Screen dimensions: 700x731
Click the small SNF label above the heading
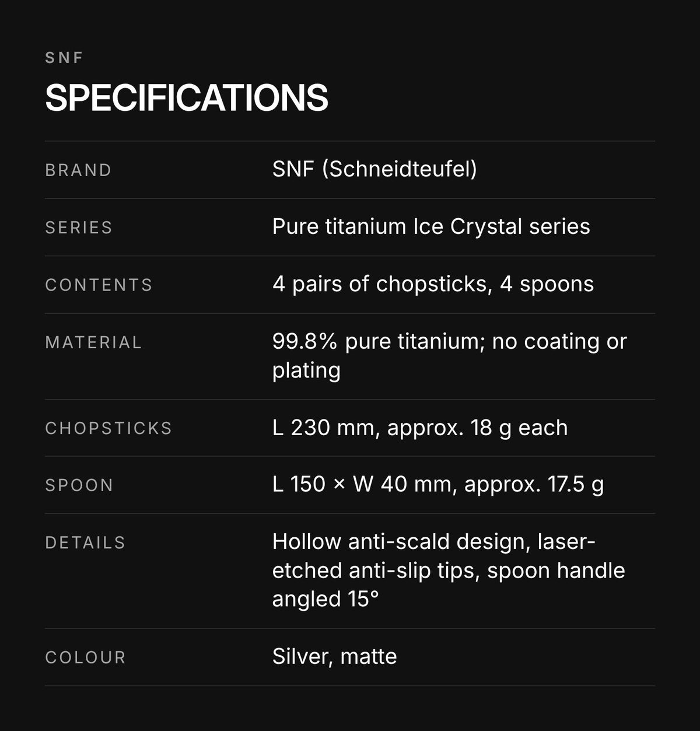64,57
